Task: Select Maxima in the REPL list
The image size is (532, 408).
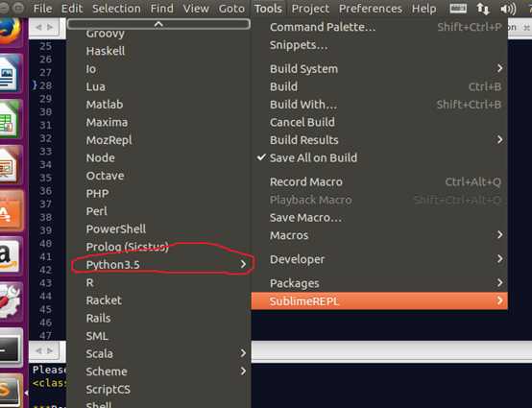Action: click(158, 122)
